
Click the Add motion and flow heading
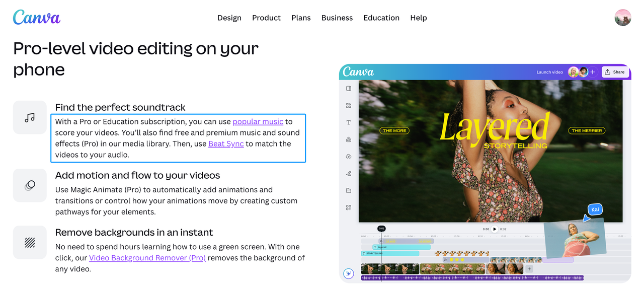[x=137, y=175]
